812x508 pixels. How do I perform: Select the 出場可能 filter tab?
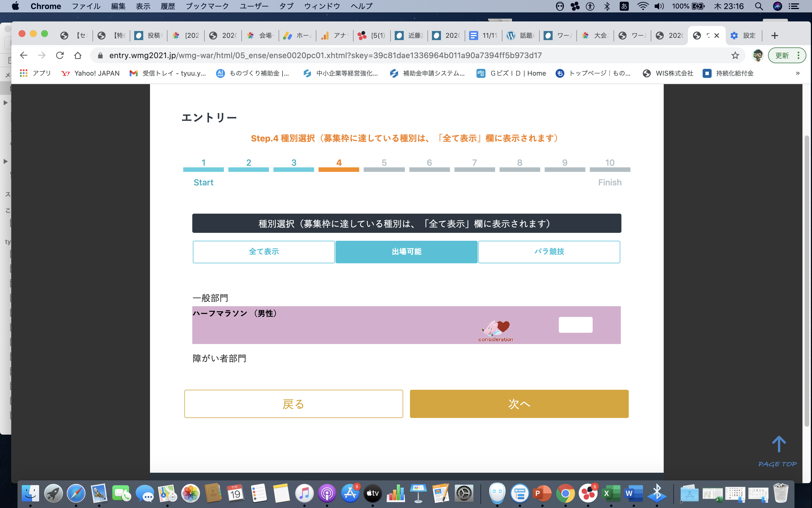click(x=406, y=252)
